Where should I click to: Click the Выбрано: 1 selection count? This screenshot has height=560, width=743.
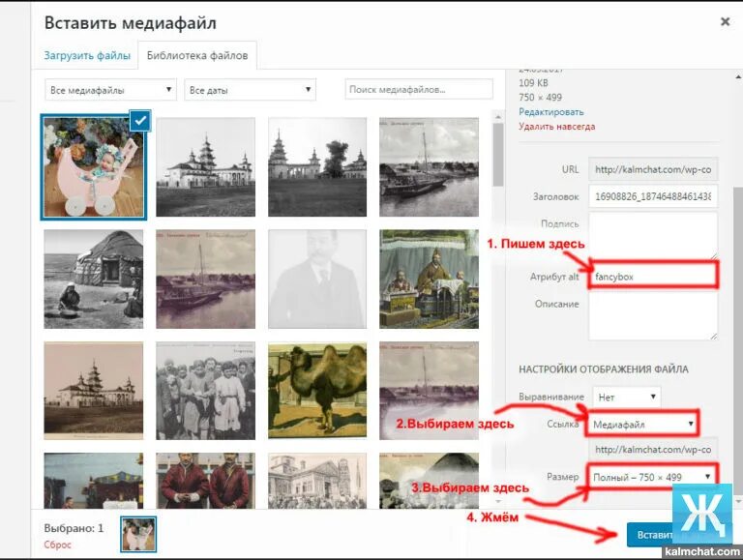click(74, 528)
